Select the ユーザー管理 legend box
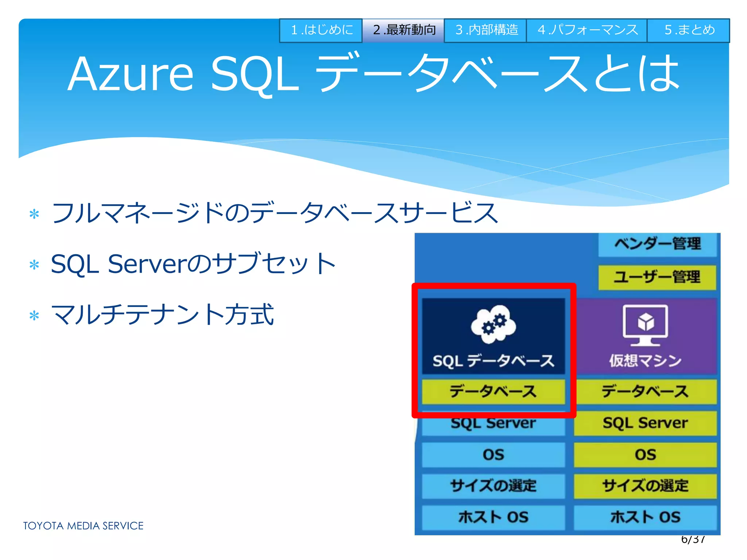The image size is (747, 560). [x=657, y=277]
